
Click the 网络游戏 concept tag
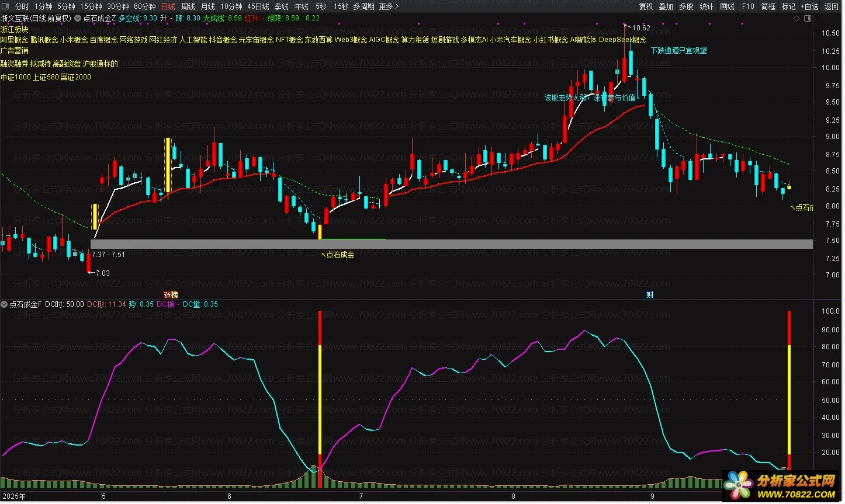[134, 40]
